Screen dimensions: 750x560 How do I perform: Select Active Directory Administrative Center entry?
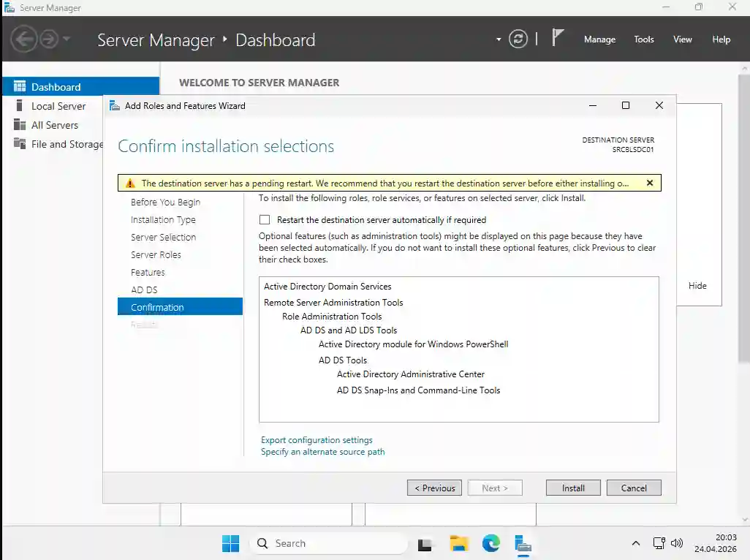[x=410, y=374]
